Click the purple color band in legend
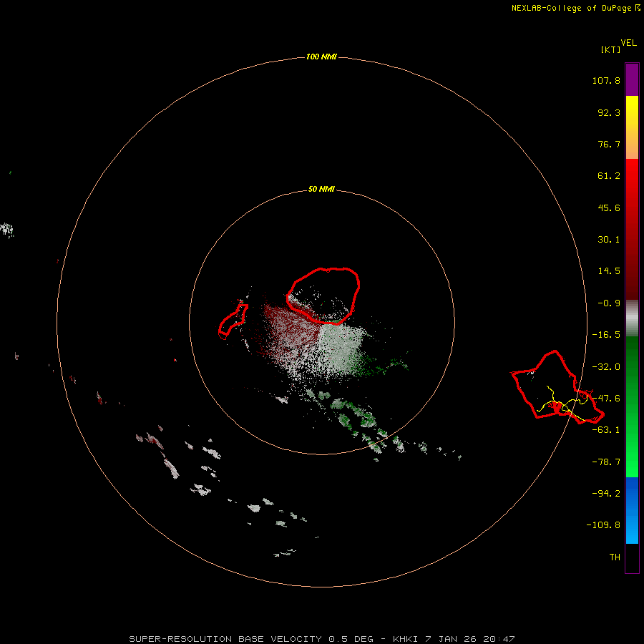This screenshot has height=644, width=644. [x=632, y=79]
